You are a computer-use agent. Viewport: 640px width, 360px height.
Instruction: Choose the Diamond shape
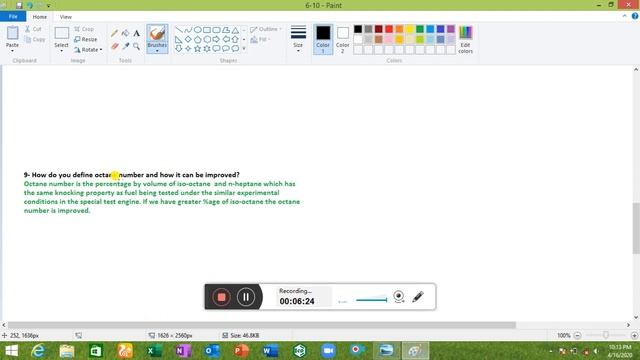pyautogui.click(x=188, y=39)
